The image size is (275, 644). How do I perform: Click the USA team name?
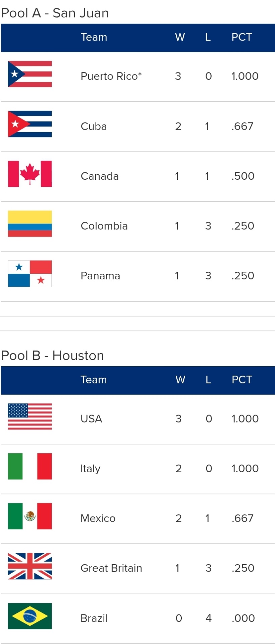pyautogui.click(x=91, y=419)
